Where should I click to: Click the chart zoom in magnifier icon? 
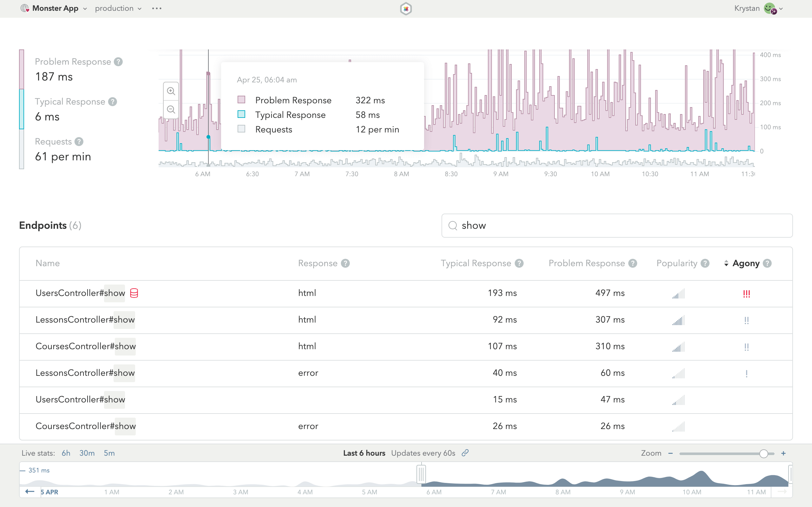click(x=171, y=91)
